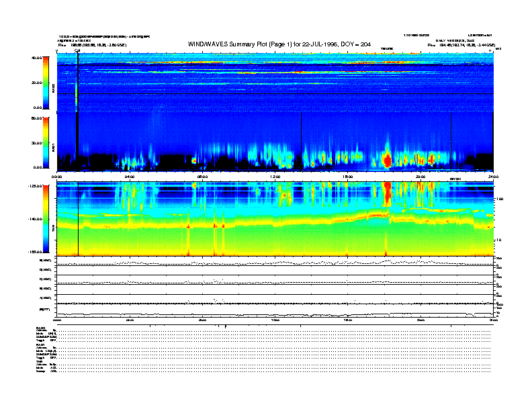Viewport: 532px width, 411px height.
Task: Click the intense red burst in RAD1 spectrogram
Action: coord(387,159)
